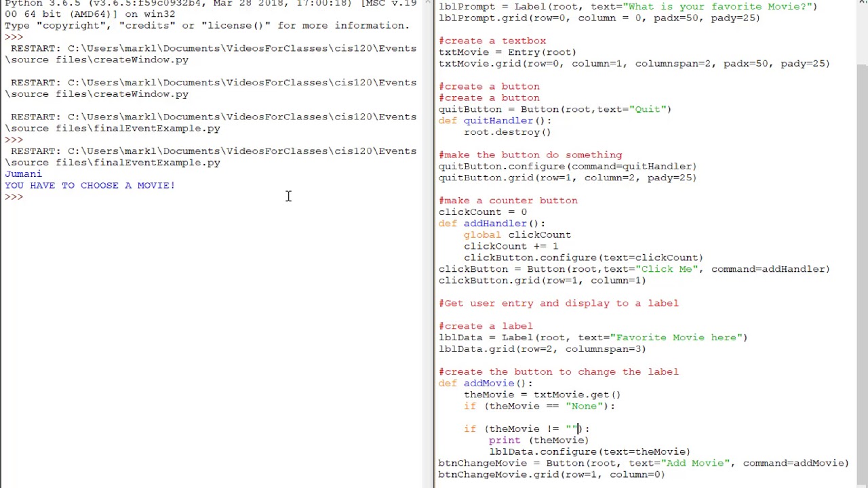868x488 pixels.
Task: Click the "def addMovie():" line
Action: click(486, 383)
